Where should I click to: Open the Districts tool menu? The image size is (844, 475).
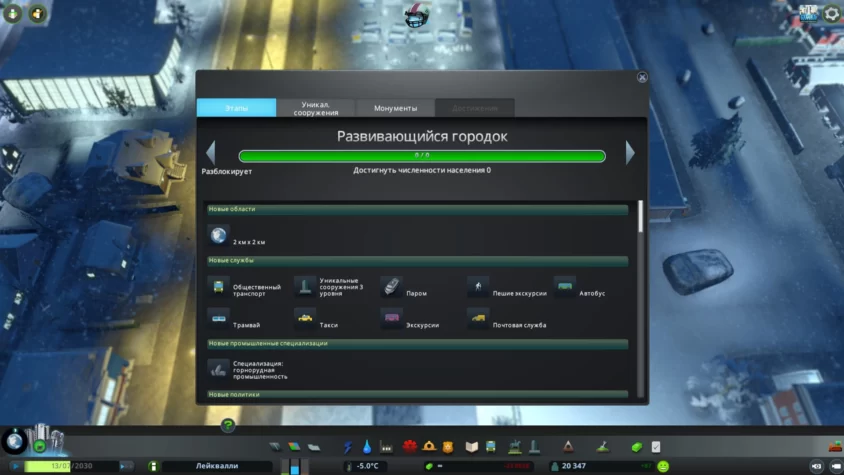coord(314,446)
